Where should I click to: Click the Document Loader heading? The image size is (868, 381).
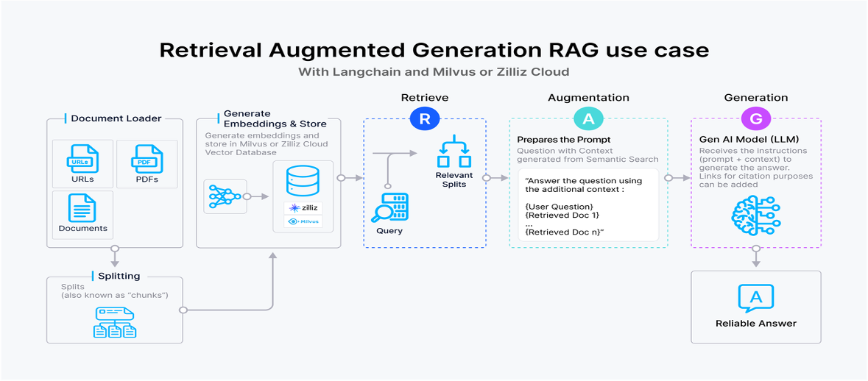coord(116,118)
